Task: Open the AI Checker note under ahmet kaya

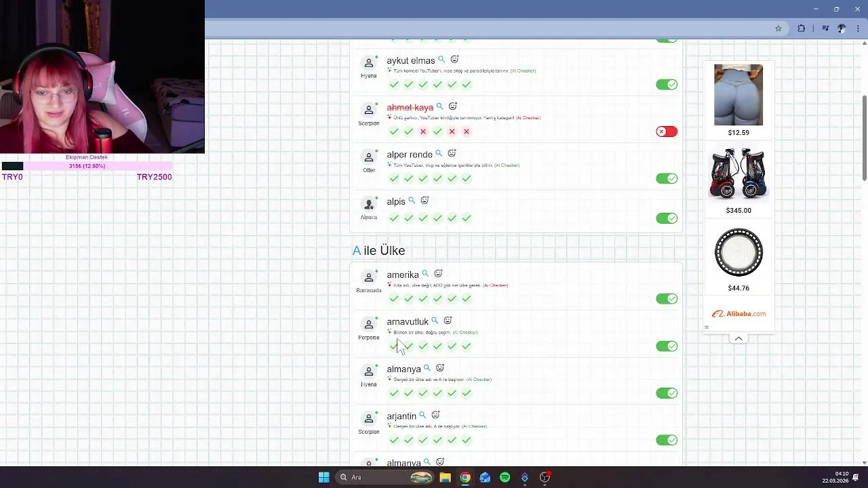Action: click(528, 118)
